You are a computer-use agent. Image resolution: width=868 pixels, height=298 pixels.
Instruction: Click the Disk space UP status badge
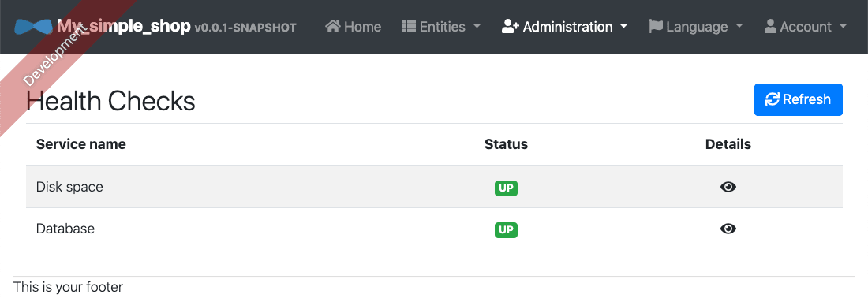(506, 188)
